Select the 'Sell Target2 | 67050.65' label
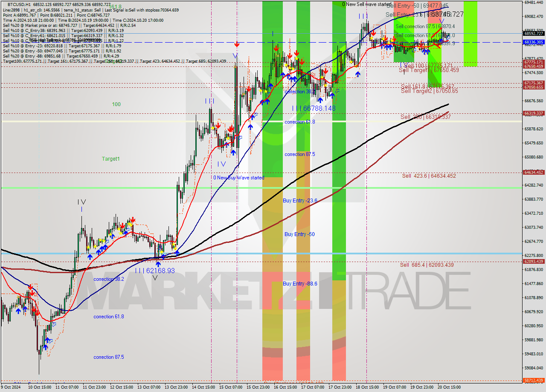Viewport: 546px width, 392px height. coord(430,91)
